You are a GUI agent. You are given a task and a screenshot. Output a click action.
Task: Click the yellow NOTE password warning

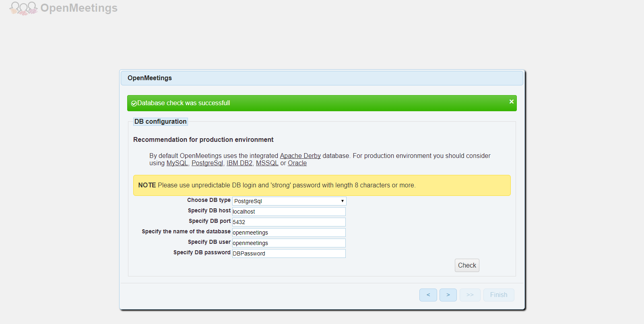[x=322, y=185]
